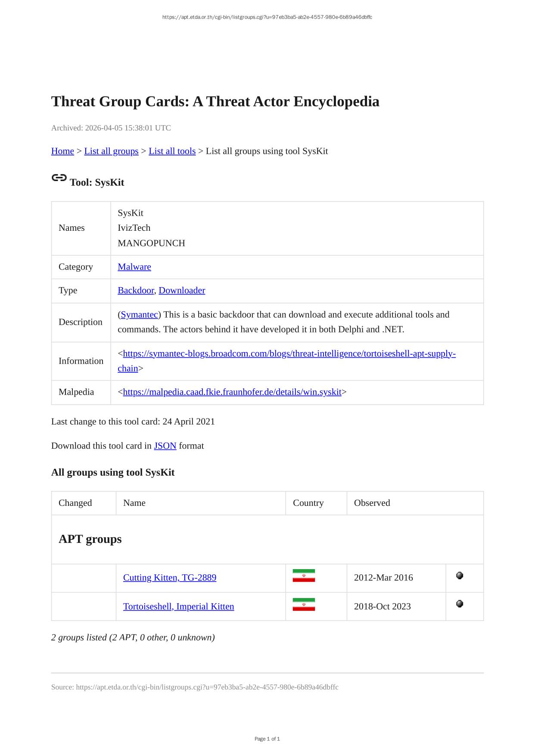Open the List all groups breadcrumb
This screenshot has height=756, width=535.
pyautogui.click(x=111, y=151)
